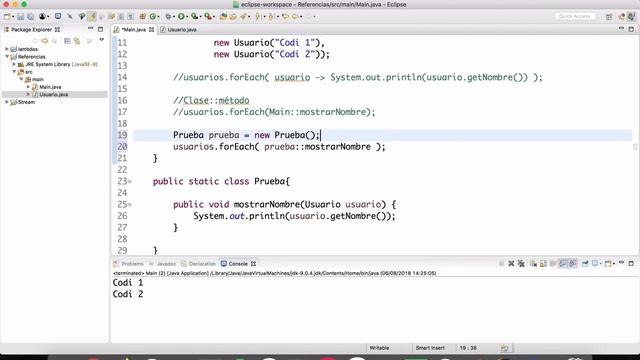Screen dimensions: 640x360
Task: Click the Run External Tools icon
Action: point(208,17)
